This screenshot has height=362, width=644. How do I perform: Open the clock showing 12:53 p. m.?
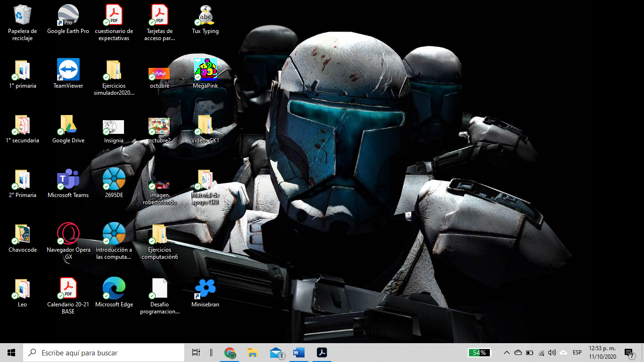(x=603, y=353)
